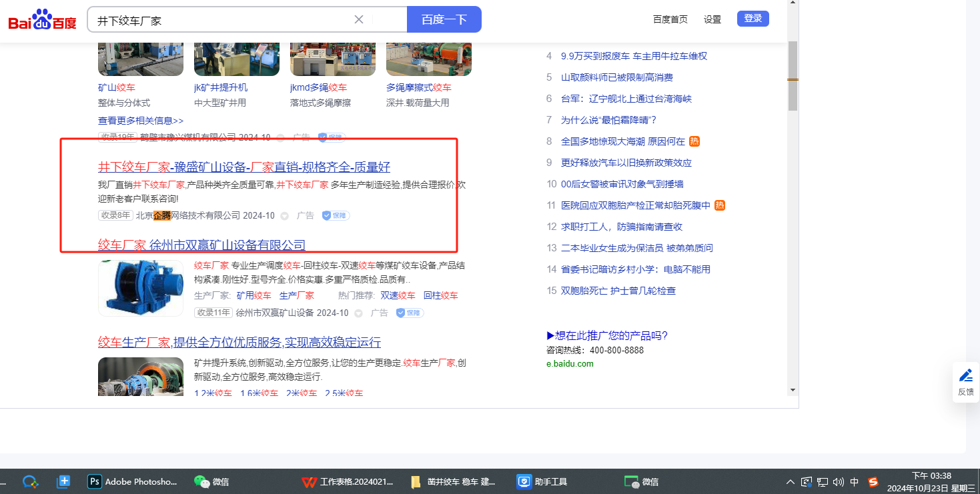
Task: Click volume icon in system tray
Action: tap(839, 481)
